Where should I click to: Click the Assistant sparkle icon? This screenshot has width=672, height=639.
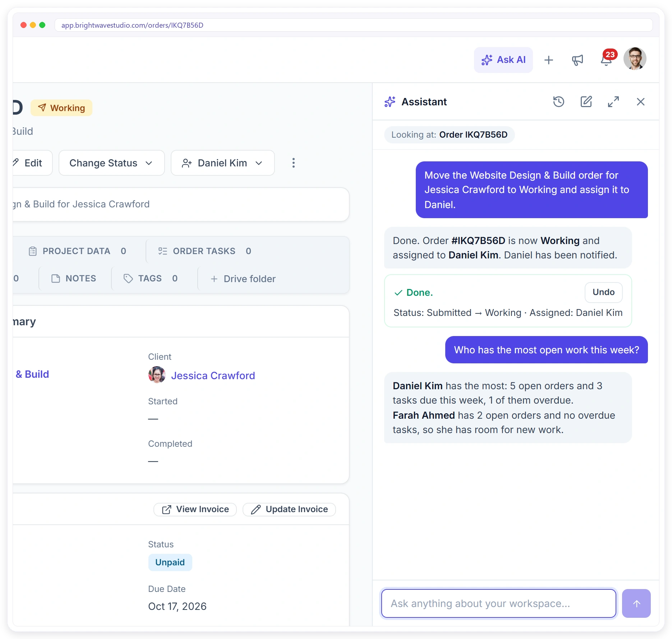click(390, 102)
